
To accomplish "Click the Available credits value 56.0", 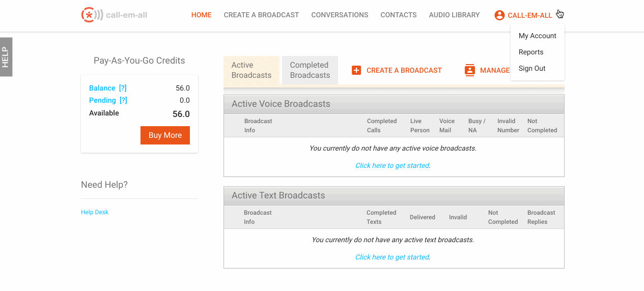I will tap(181, 114).
